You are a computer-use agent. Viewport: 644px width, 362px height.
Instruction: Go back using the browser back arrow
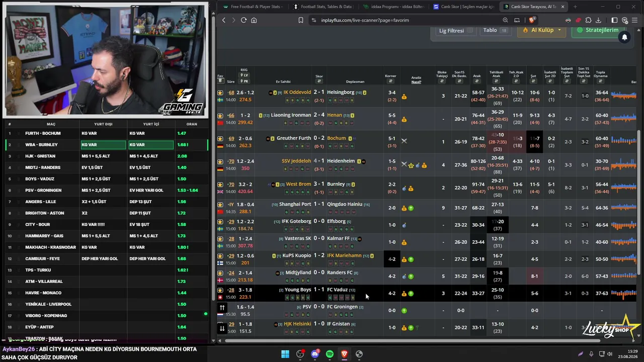(224, 20)
